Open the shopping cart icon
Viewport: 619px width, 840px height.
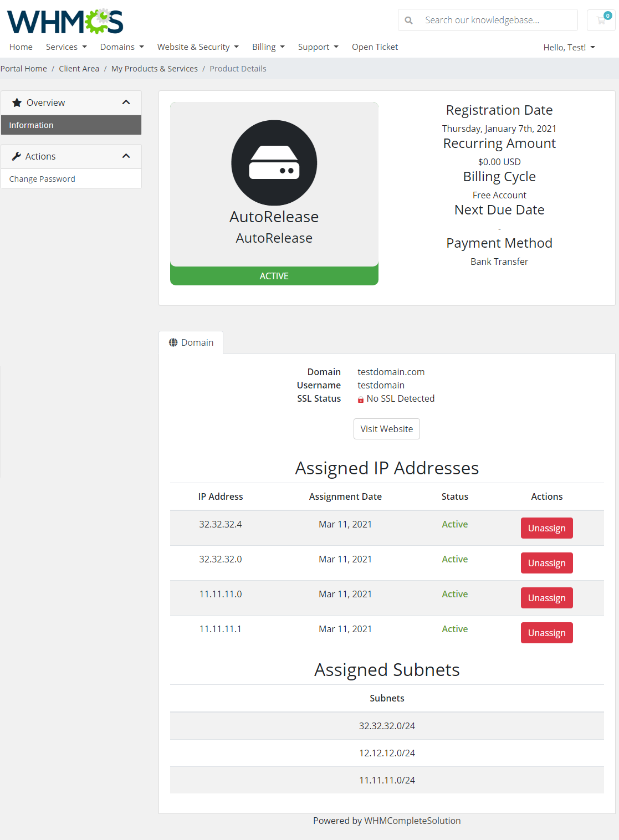[601, 20]
